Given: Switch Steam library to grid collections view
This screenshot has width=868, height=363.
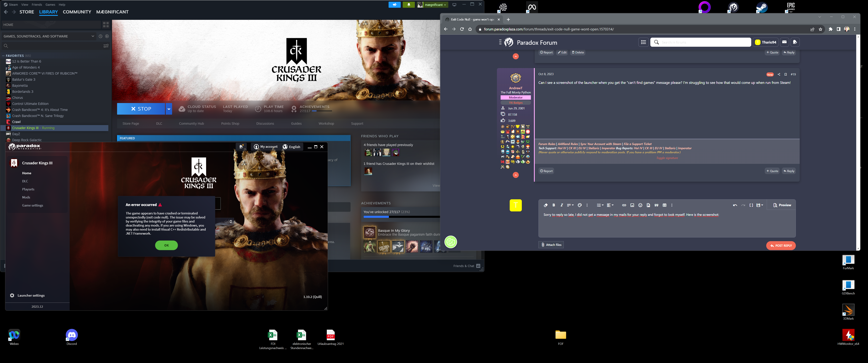Looking at the screenshot, I should (106, 25).
